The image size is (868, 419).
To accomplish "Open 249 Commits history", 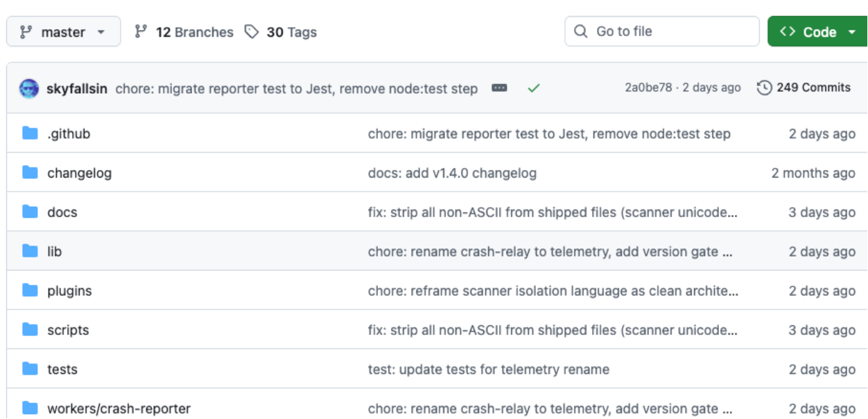I will pos(804,88).
